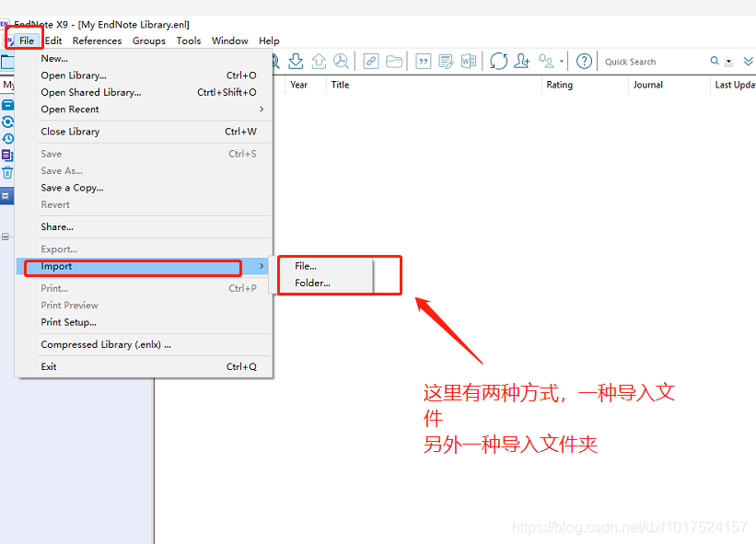Expand the Import submenu arrow

pos(262,266)
